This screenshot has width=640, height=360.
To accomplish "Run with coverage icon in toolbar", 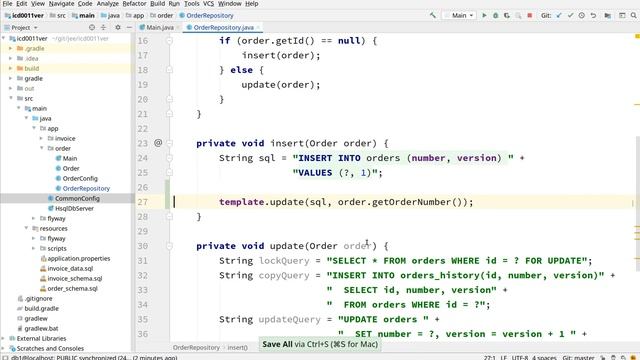I will coord(507,16).
